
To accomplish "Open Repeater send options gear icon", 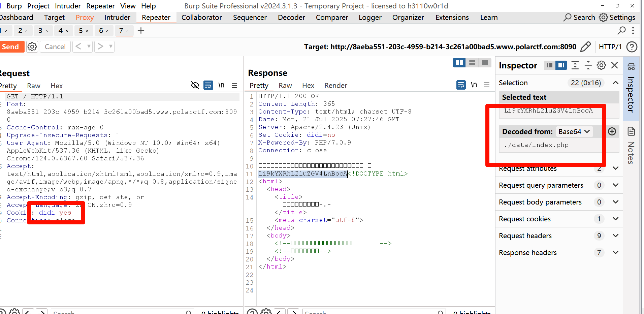I will pyautogui.click(x=32, y=46).
